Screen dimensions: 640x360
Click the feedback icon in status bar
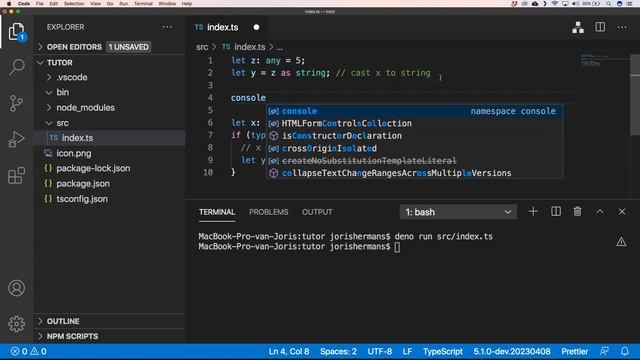point(604,351)
